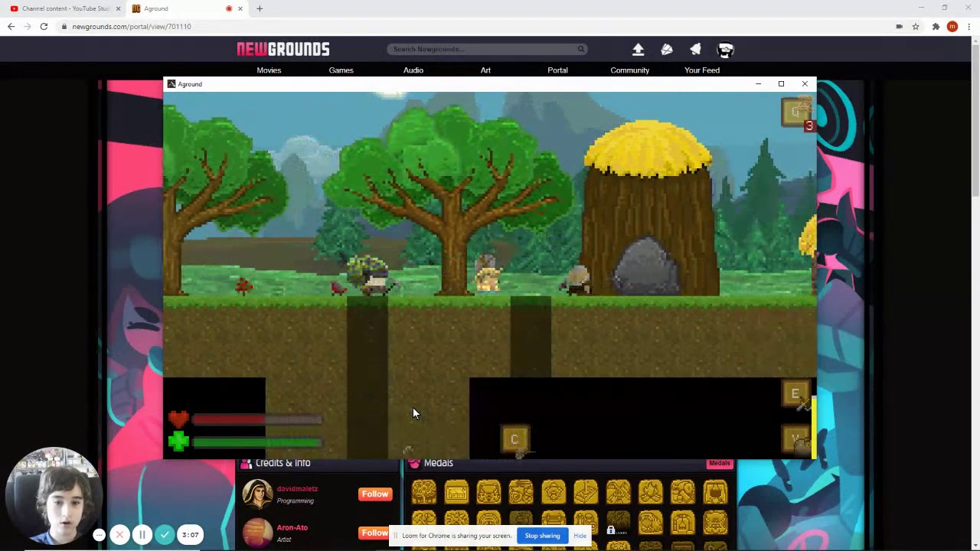Click the red heart health icon
This screenshot has height=551, width=980.
click(x=178, y=419)
